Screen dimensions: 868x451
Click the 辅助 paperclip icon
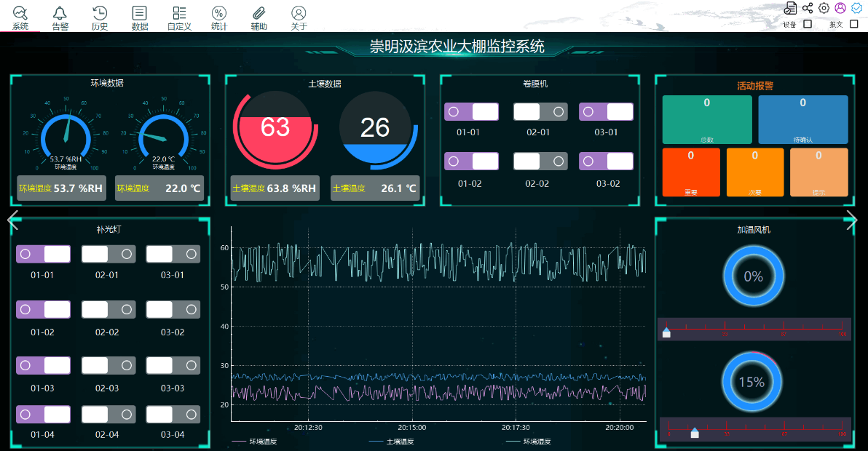pyautogui.click(x=259, y=14)
